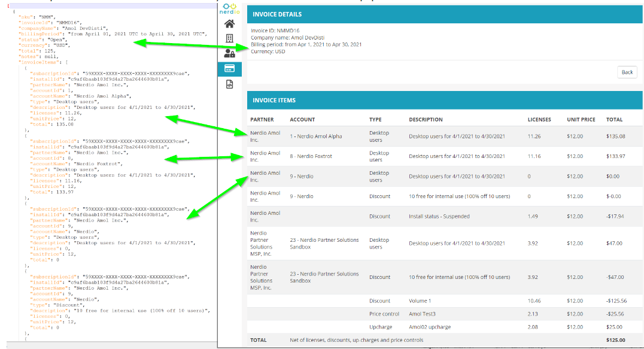Click the TOTAL column header
Image resolution: width=644 pixels, height=349 pixels.
(615, 120)
